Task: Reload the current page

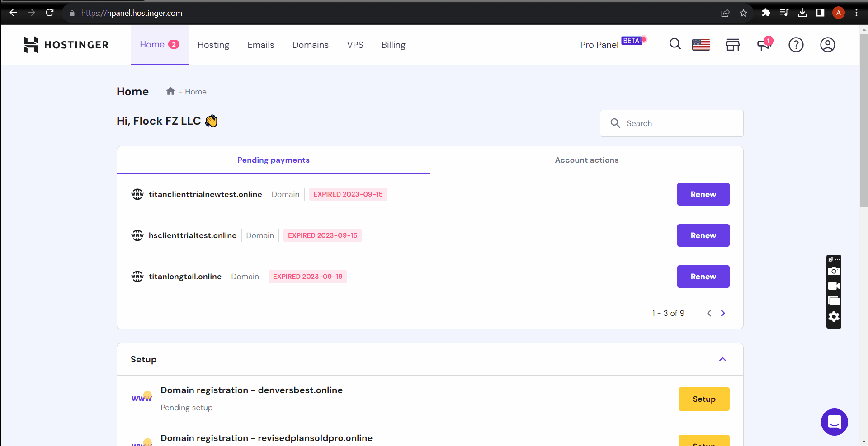Action: click(x=50, y=13)
